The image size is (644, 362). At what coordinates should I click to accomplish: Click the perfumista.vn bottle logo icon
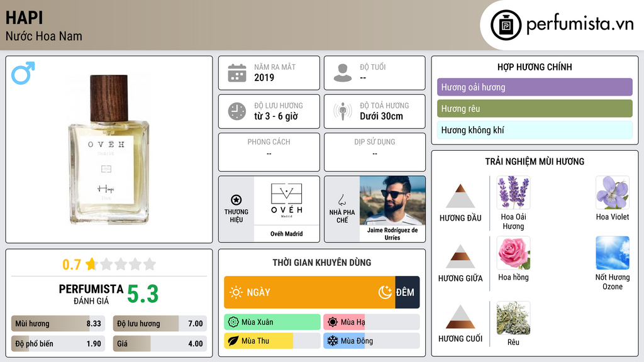tap(506, 25)
